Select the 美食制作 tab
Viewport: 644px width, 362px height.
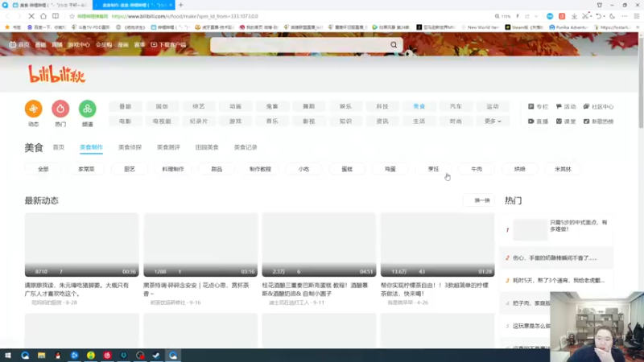click(x=91, y=147)
